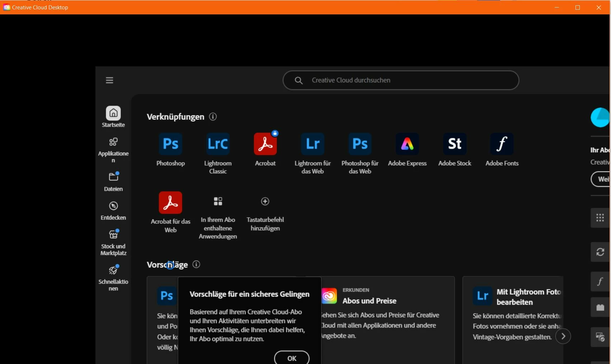Click the fonts f icon on right
Screen dimensions: 611x364
pos(600,282)
